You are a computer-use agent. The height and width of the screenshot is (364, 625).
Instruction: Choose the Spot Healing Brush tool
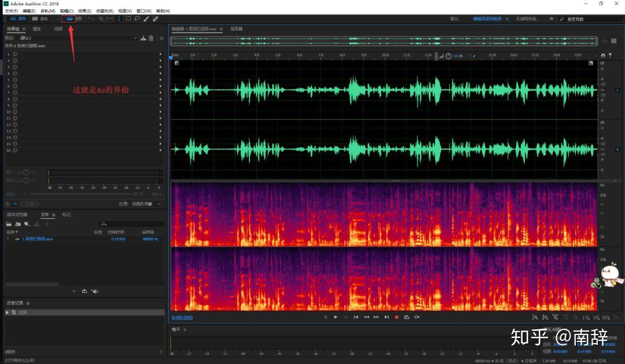tap(155, 19)
